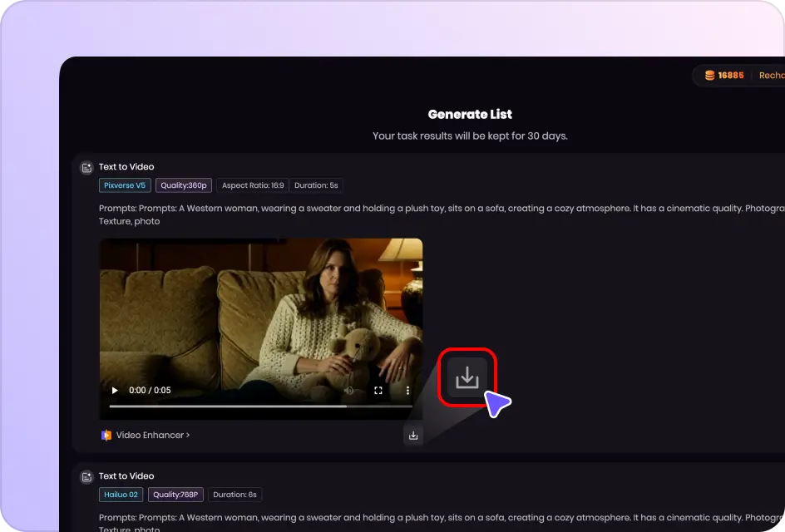
Task: Click the large highlighted download icon
Action: tap(467, 377)
